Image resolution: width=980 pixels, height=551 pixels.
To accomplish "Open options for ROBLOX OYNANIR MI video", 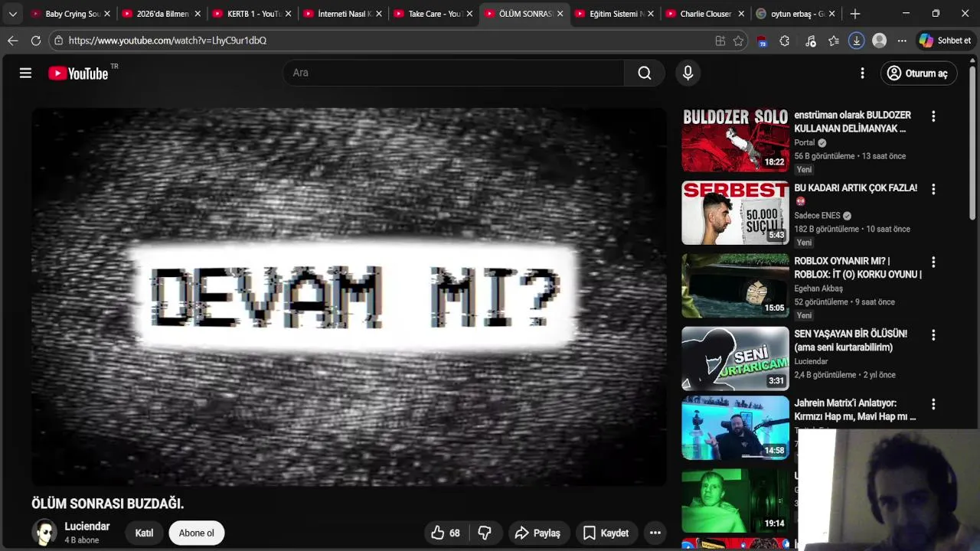I will point(933,262).
